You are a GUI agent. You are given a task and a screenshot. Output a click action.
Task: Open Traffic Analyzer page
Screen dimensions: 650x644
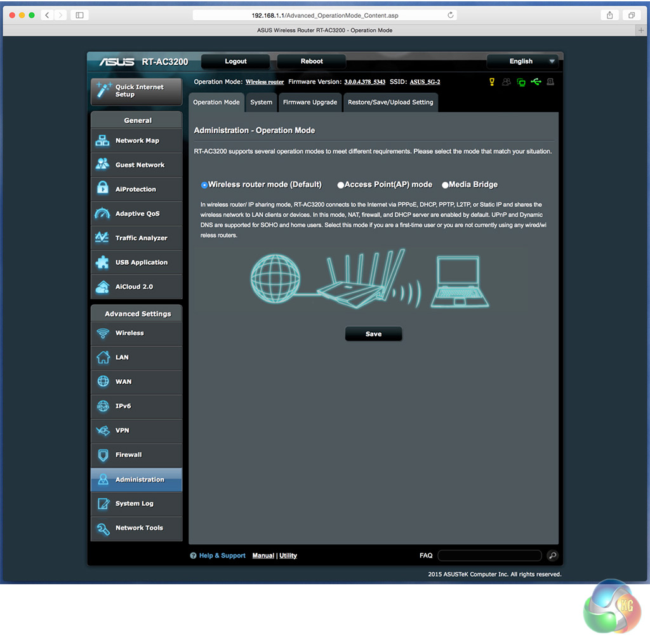tap(136, 238)
